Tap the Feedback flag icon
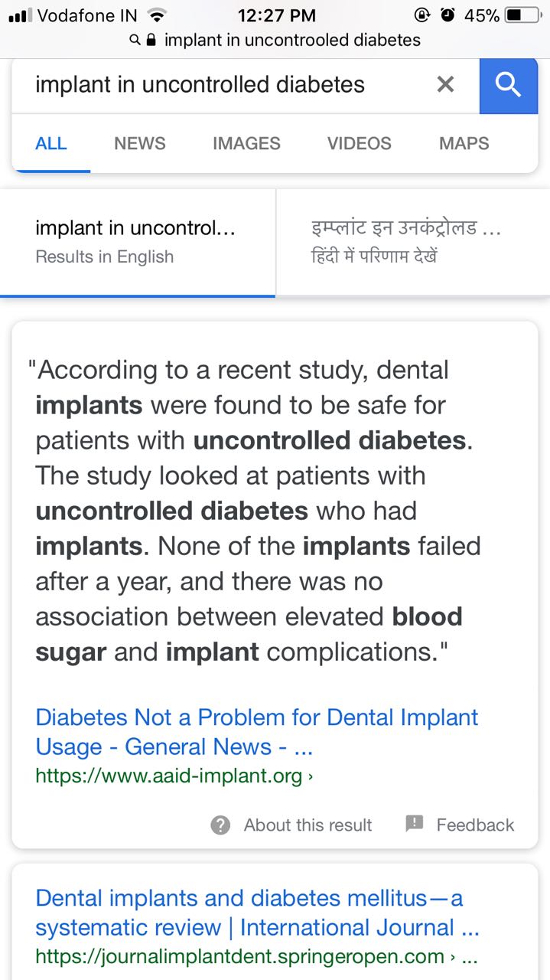Image resolution: width=550 pixels, height=980 pixels. (415, 824)
